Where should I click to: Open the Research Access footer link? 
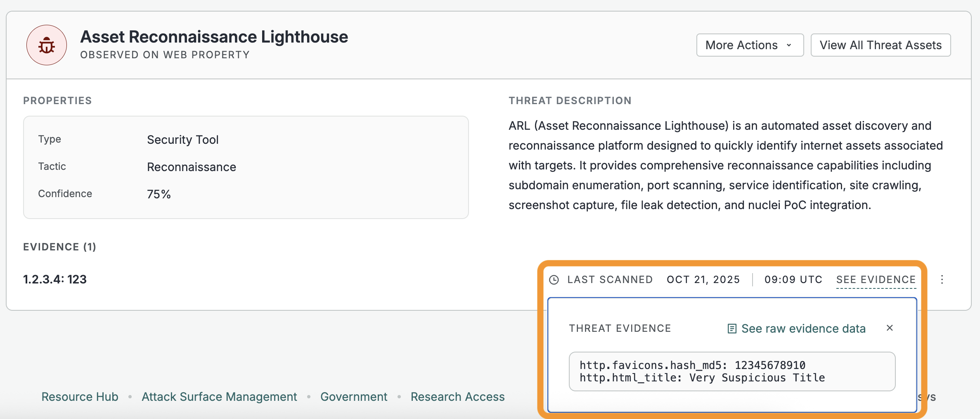pyautogui.click(x=457, y=397)
